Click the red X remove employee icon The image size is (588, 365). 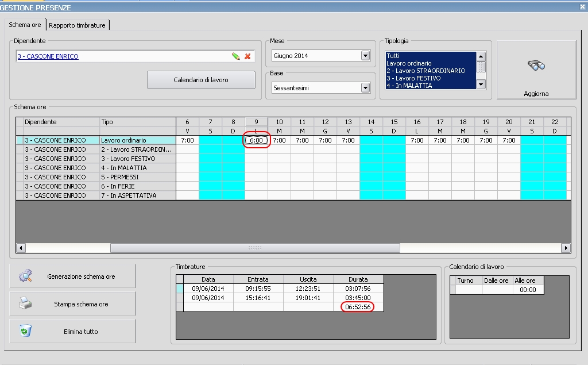pos(247,56)
